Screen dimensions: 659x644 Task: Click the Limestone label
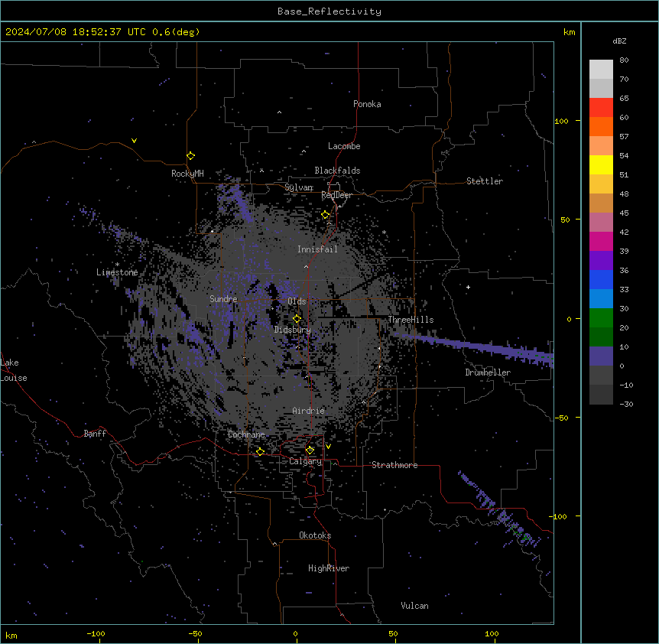coord(117,272)
